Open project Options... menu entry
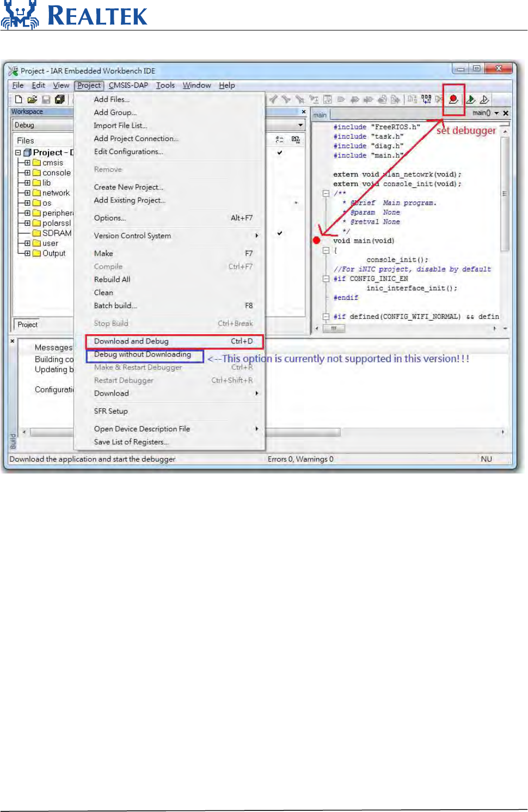Viewport: 528px width, 812px height. (169, 218)
